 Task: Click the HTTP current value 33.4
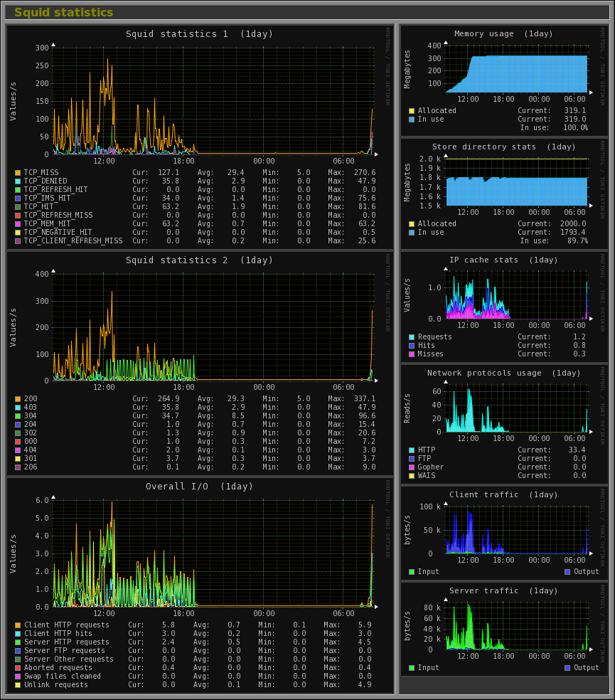pyautogui.click(x=577, y=450)
